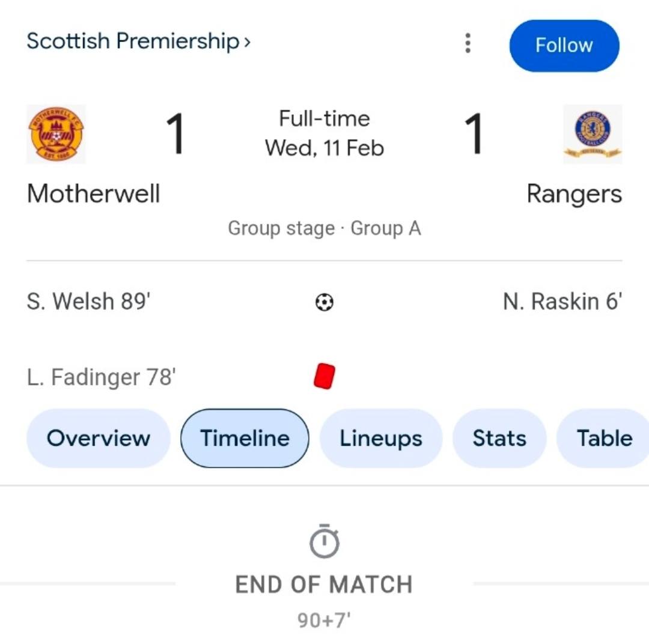Open the Scottish Premiership league link
649x644 pixels.
click(x=138, y=41)
